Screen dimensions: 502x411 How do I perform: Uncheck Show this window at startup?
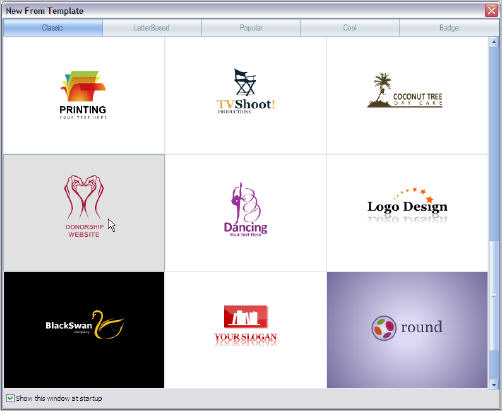[10, 398]
